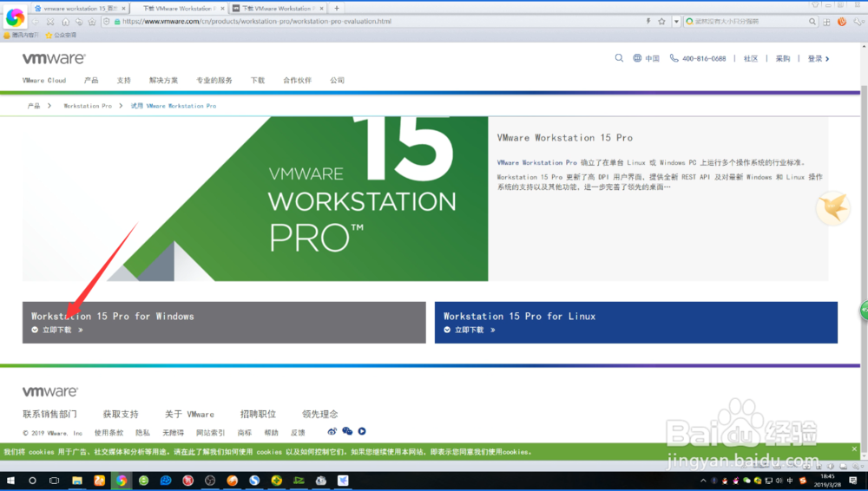Select the 中国 region globe link
This screenshot has height=491, width=868.
(646, 58)
